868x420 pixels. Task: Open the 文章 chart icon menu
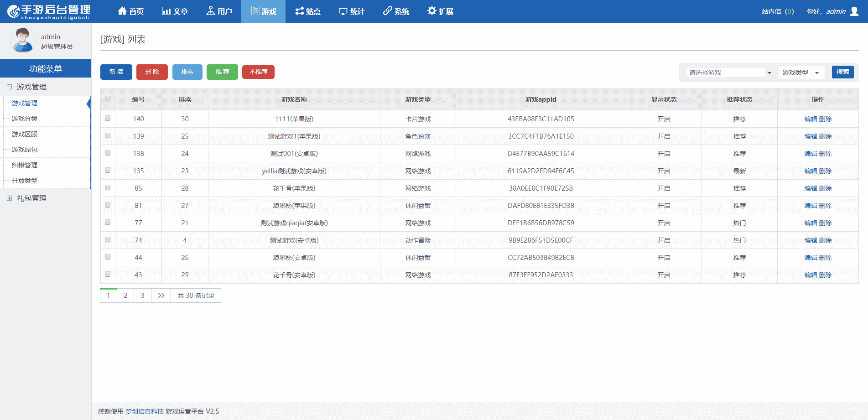(x=166, y=11)
